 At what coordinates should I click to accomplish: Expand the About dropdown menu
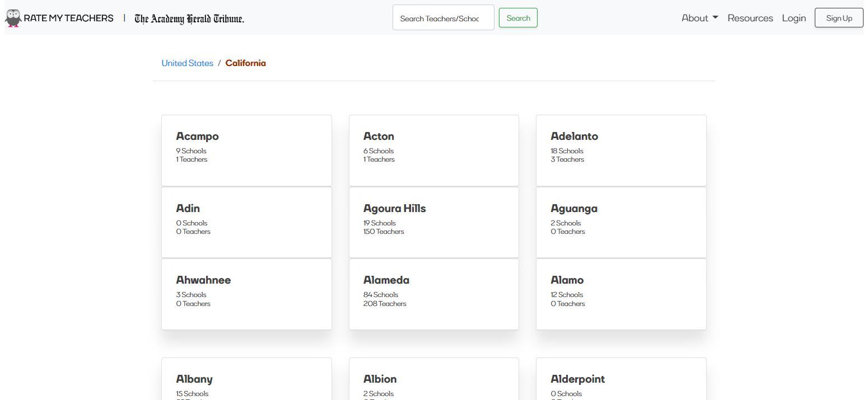[698, 17]
